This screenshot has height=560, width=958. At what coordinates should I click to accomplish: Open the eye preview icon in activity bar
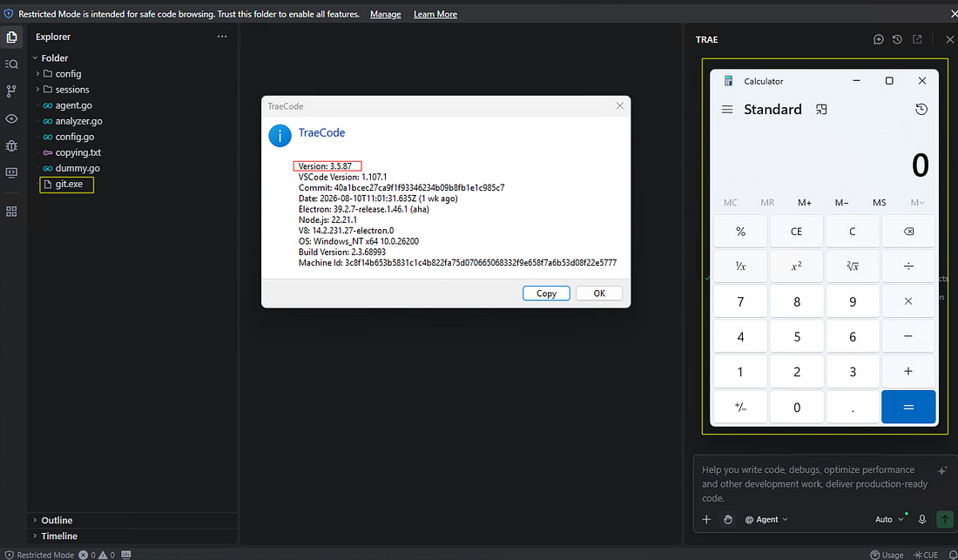[x=11, y=118]
